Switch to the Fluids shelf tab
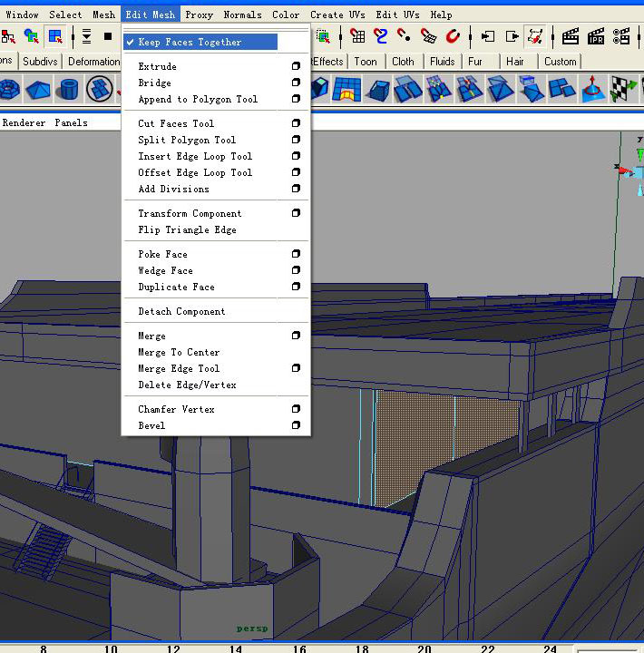The image size is (644, 653). pyautogui.click(x=442, y=62)
